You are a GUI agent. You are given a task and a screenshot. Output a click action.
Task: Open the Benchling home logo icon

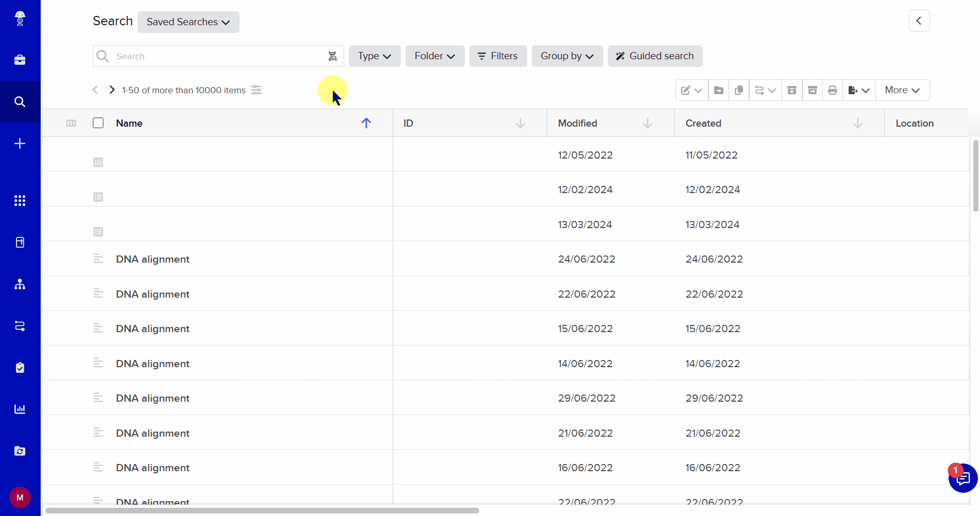click(20, 19)
